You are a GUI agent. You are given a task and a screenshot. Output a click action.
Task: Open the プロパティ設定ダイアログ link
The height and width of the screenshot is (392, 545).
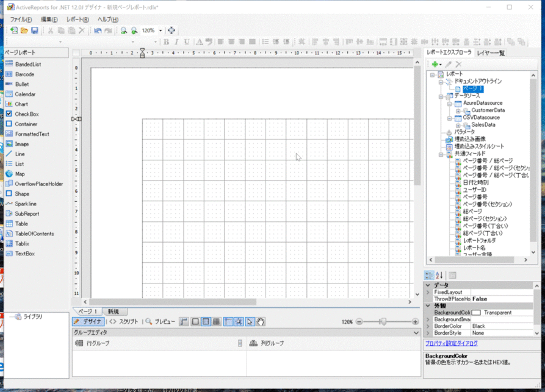[452, 343]
